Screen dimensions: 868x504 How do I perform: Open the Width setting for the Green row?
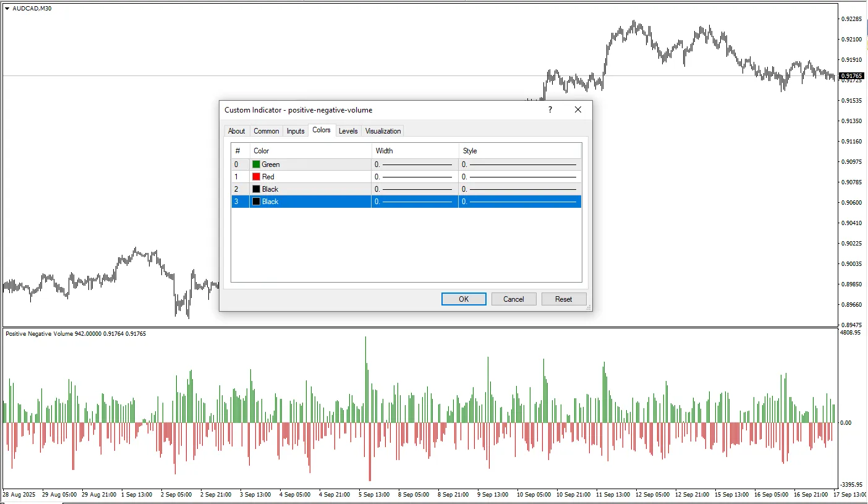tap(414, 164)
